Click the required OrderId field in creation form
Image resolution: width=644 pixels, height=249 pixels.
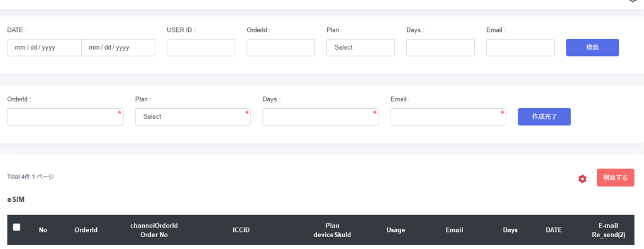[65, 117]
